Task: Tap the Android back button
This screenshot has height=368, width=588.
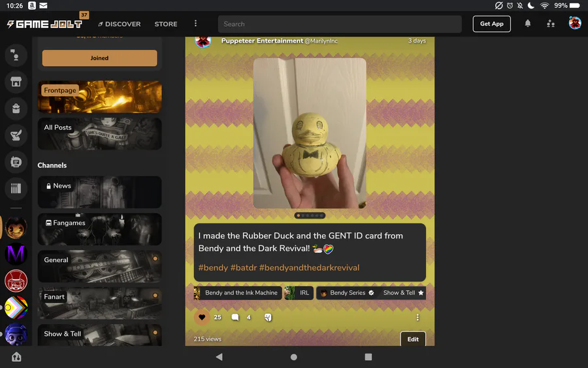Action: point(220,357)
